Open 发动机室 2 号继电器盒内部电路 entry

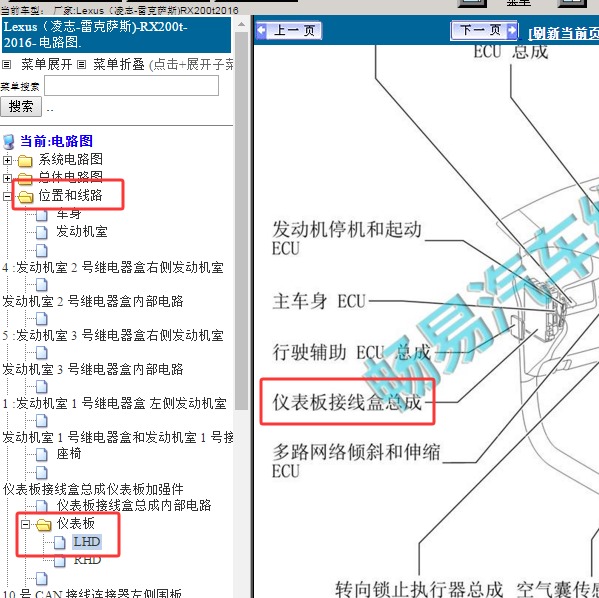(93, 301)
